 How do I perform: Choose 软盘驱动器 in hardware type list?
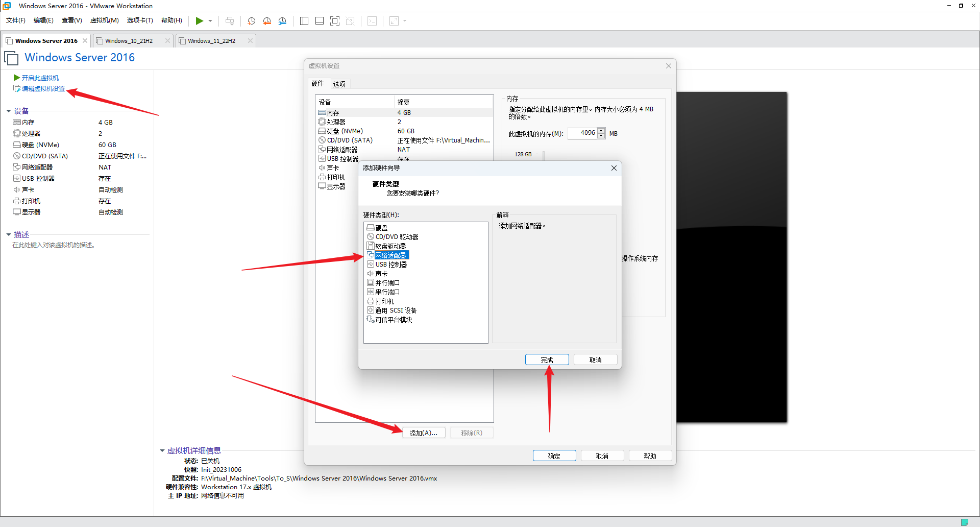click(386, 246)
